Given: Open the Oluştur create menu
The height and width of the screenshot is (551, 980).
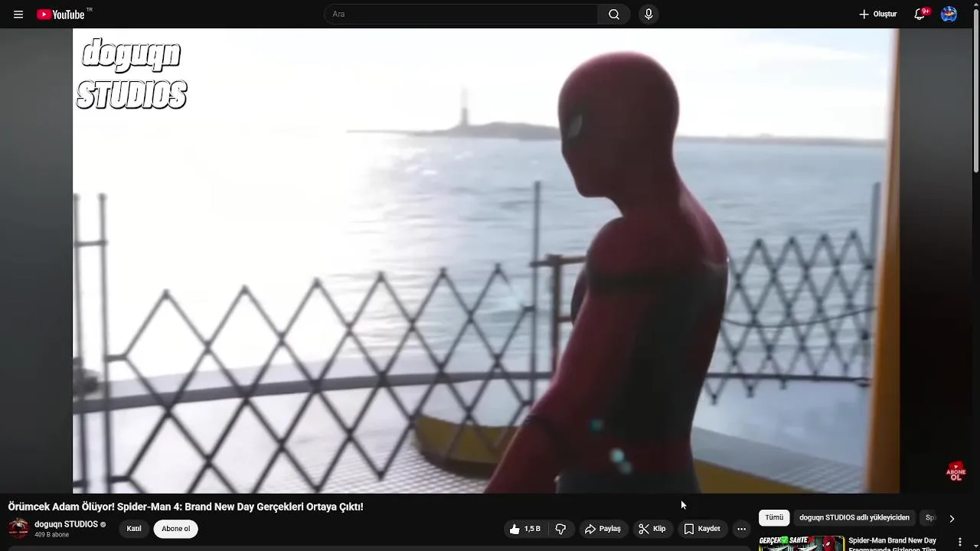Looking at the screenshot, I should click(877, 15).
